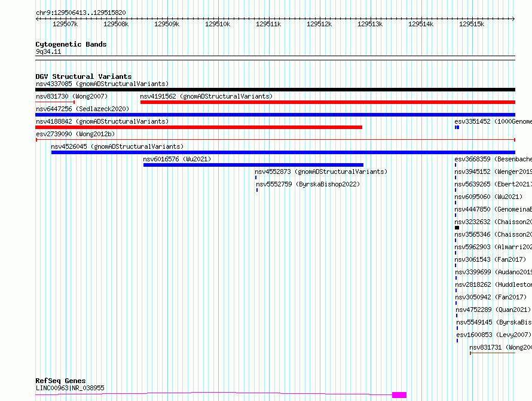532x401 pixels.
Task: Click the 129515k ruler tick label
Action: (x=472, y=25)
